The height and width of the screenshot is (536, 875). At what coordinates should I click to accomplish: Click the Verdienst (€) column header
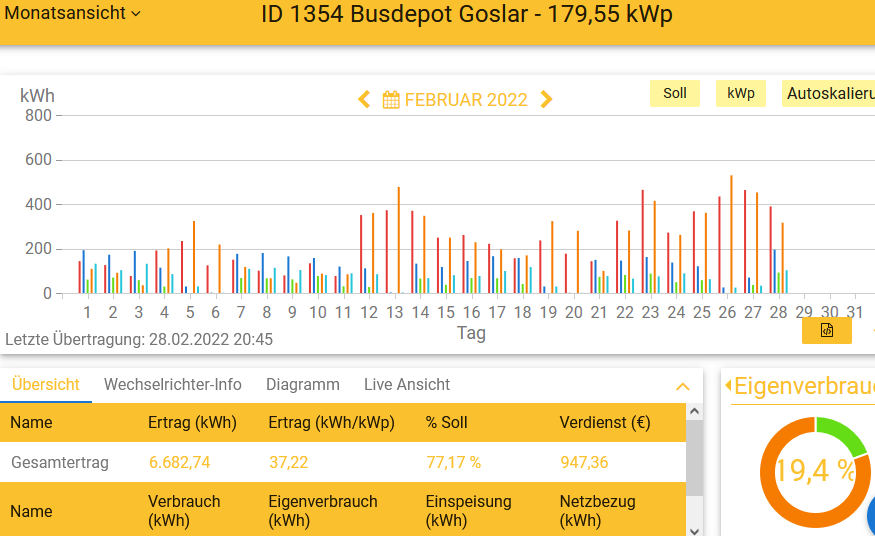605,423
